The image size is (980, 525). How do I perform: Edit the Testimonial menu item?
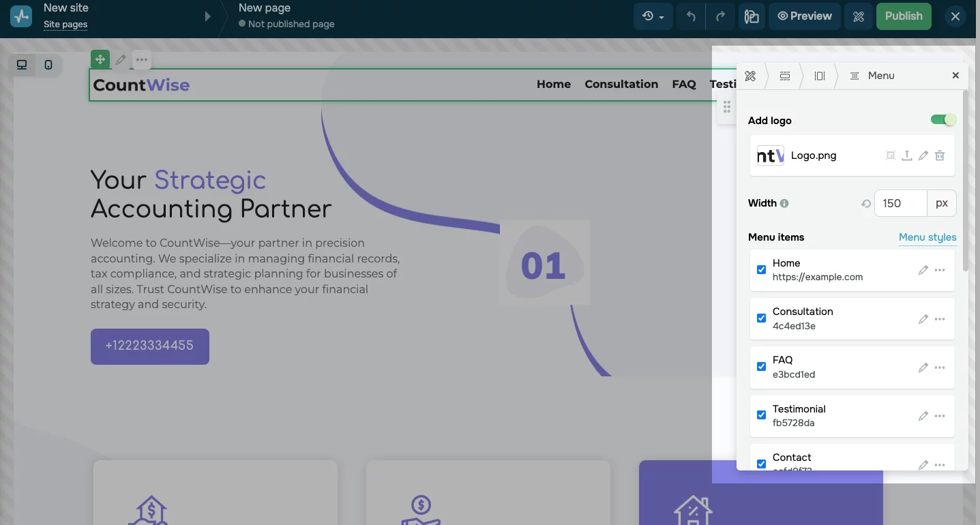point(923,415)
